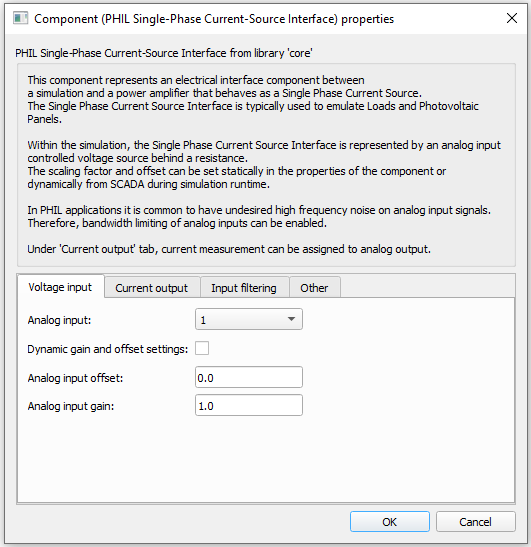Screen dimensions: 531x547
Task: Cancel the properties dialog
Action: (476, 522)
